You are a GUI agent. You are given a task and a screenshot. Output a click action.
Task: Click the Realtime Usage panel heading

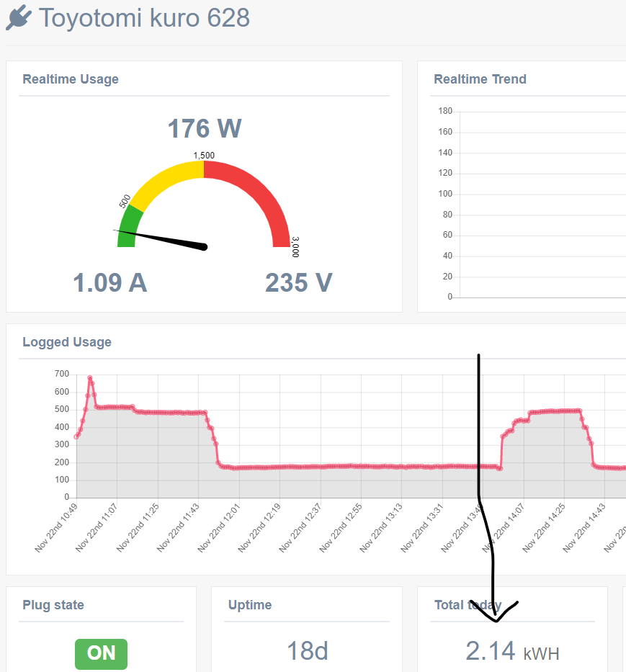click(71, 79)
